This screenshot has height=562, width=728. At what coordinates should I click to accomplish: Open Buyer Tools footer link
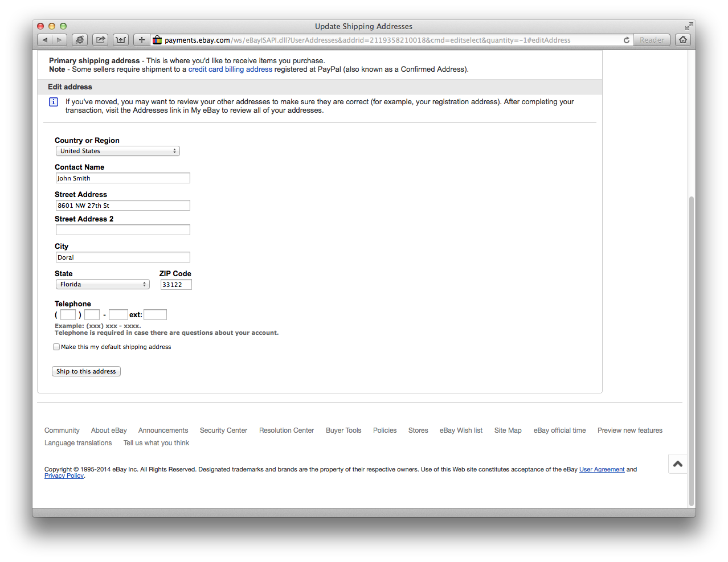tap(343, 430)
